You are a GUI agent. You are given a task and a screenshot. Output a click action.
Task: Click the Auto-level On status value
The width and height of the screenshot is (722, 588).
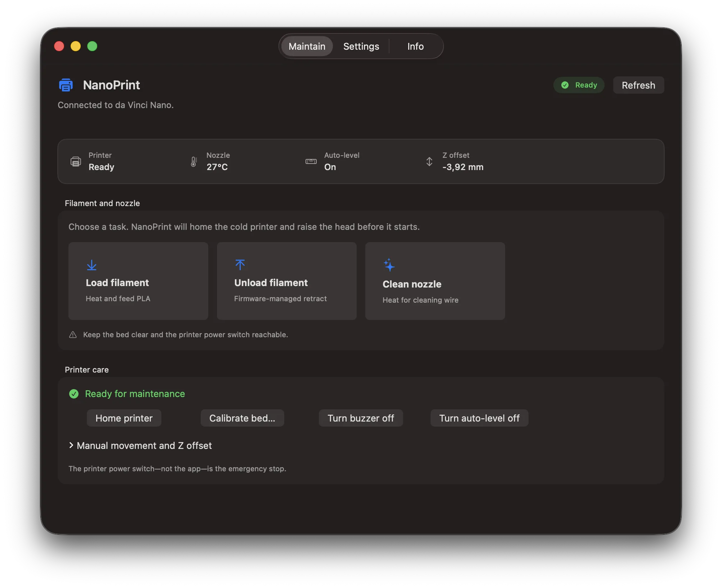tap(330, 167)
